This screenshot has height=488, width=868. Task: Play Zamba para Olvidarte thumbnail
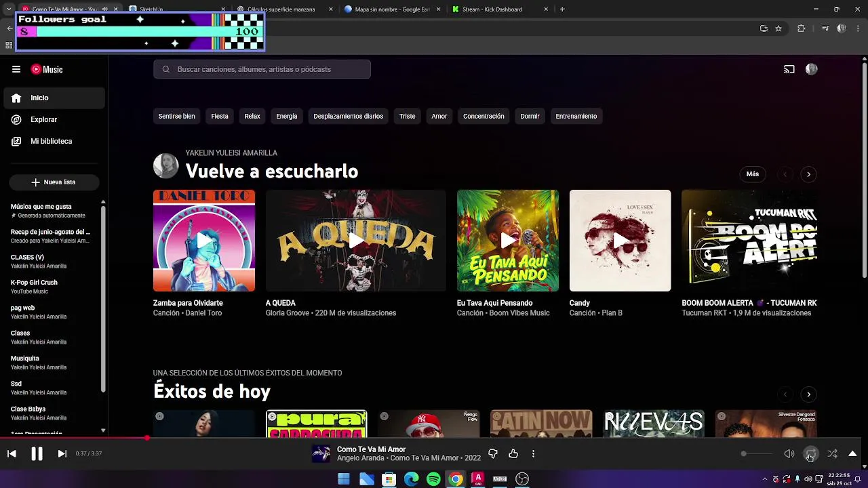(204, 241)
